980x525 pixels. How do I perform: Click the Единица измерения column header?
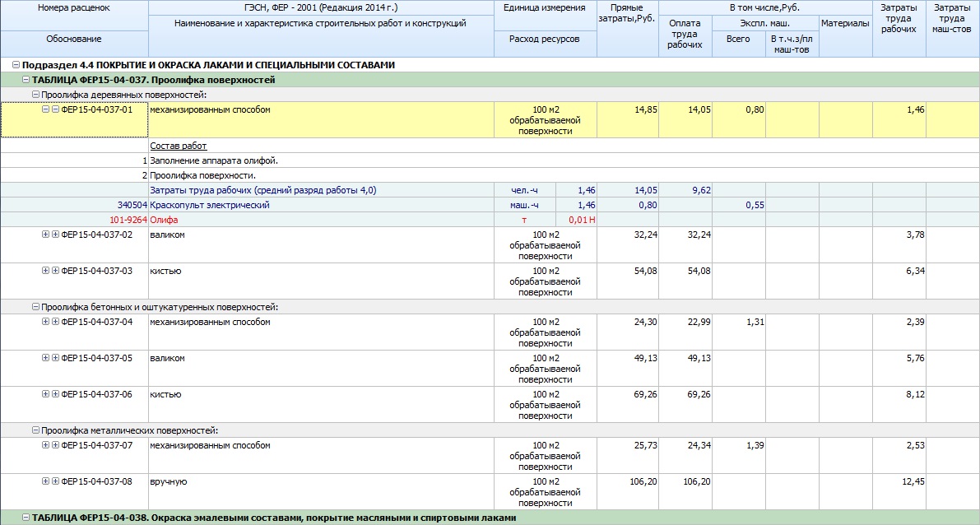[x=545, y=16]
